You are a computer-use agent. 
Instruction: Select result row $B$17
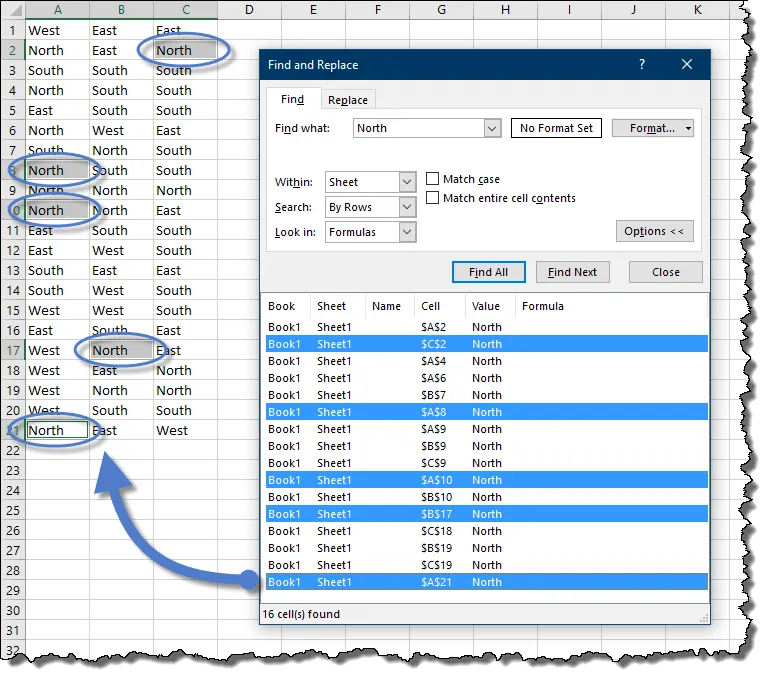[486, 514]
